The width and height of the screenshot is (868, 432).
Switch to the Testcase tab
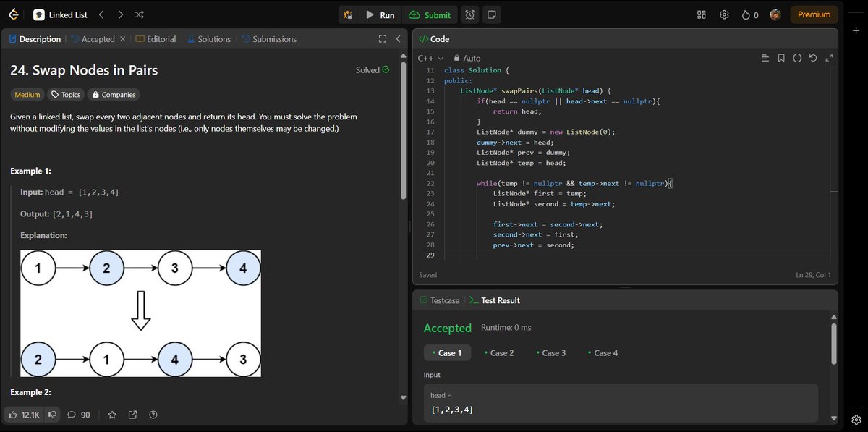[439, 300]
